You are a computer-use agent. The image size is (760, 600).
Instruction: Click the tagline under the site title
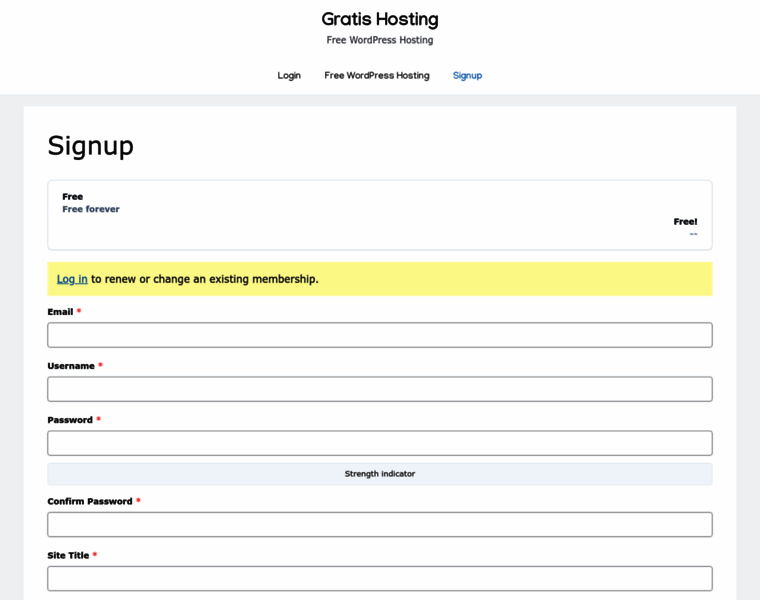coord(379,40)
